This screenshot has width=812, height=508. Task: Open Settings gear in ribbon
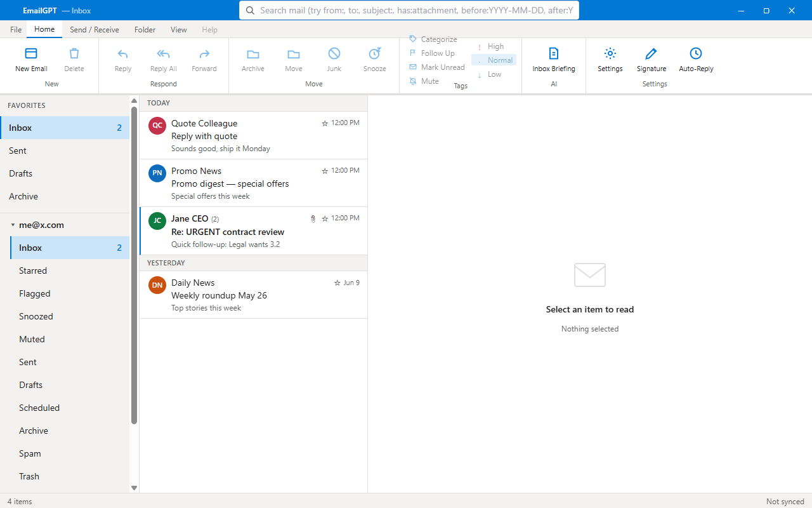610,59
